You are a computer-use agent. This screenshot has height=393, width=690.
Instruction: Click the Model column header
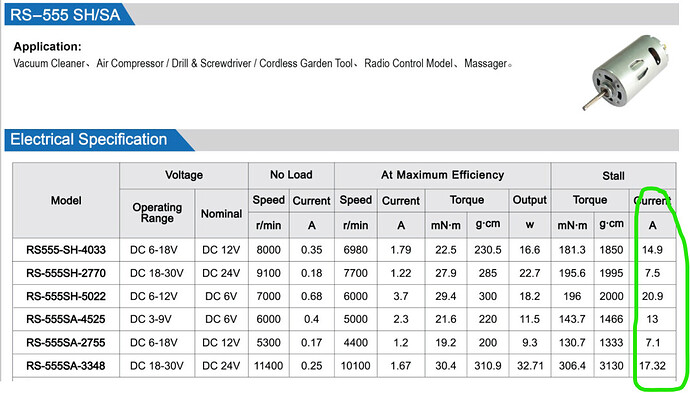click(x=66, y=201)
